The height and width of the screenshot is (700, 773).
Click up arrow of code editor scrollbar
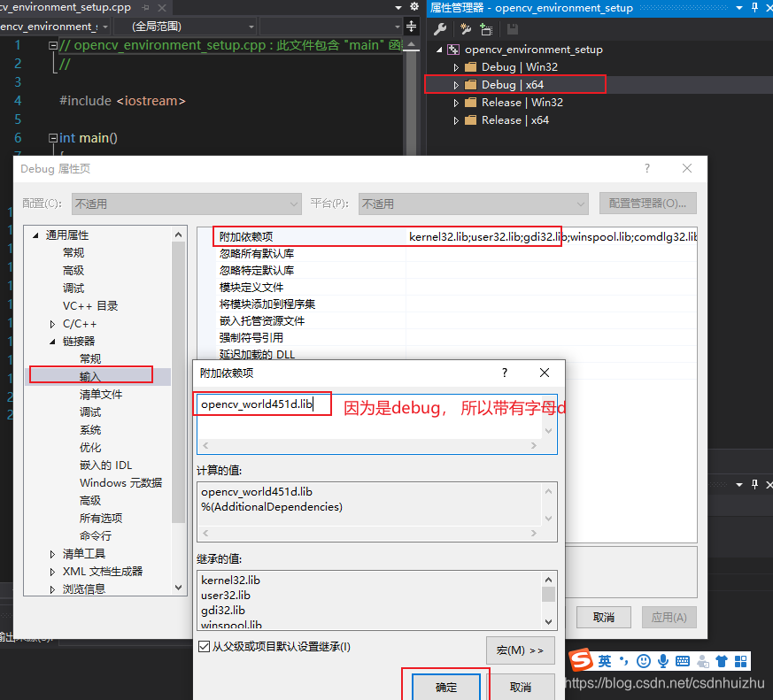(411, 45)
